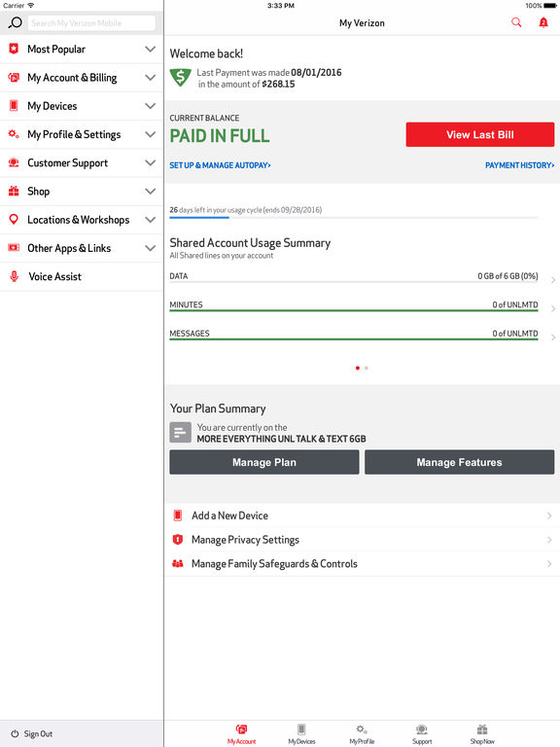Expand the My Profile & Settings chevron
The width and height of the screenshot is (560, 747).
pyautogui.click(x=151, y=134)
